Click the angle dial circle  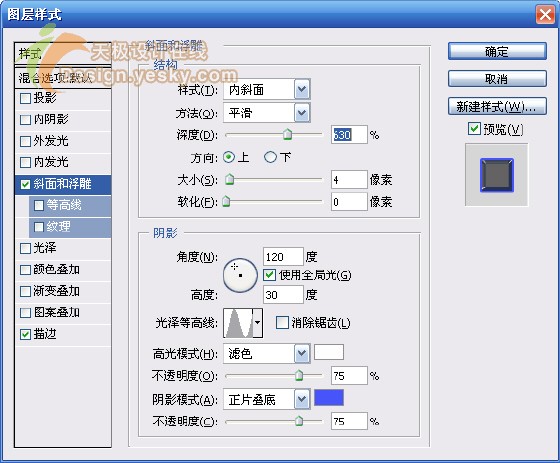tap(240, 275)
